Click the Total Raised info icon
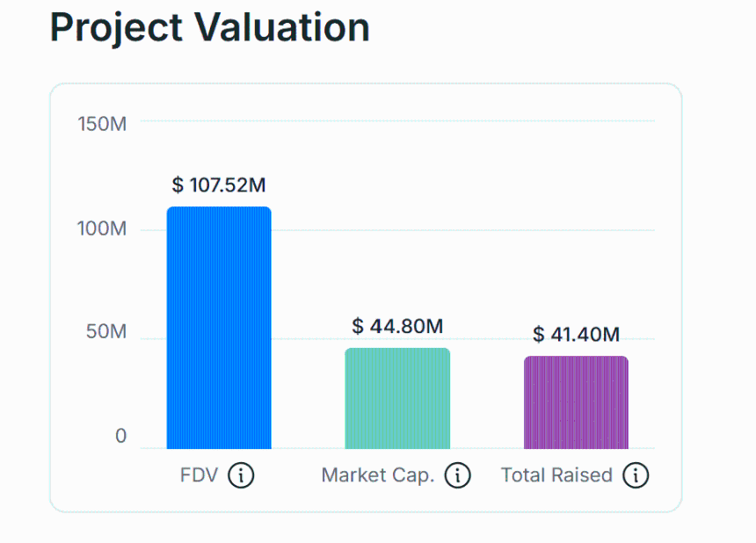 636,475
